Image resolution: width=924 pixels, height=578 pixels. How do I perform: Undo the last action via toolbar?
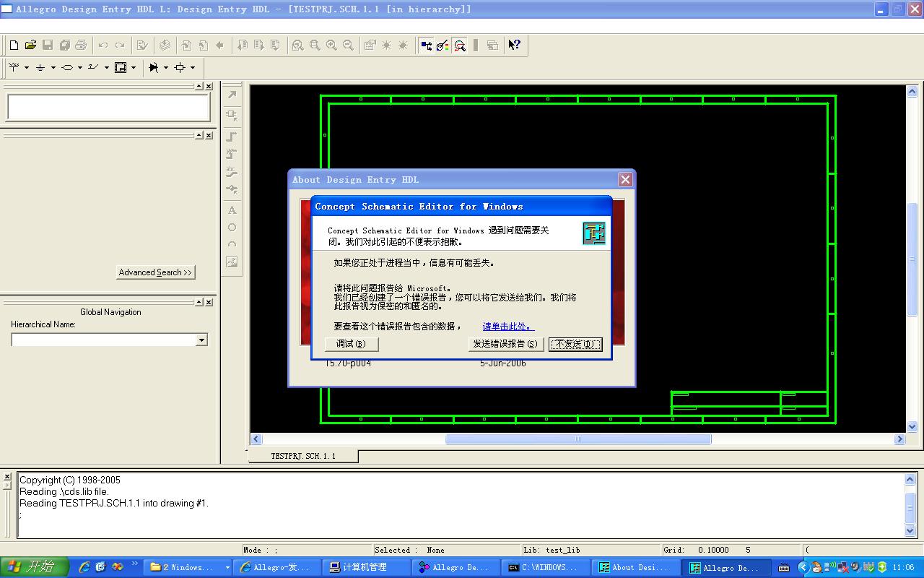pos(103,45)
